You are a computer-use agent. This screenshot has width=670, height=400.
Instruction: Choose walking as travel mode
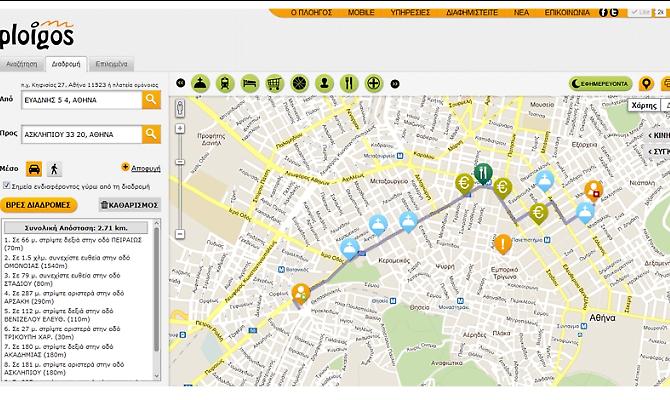(54, 169)
